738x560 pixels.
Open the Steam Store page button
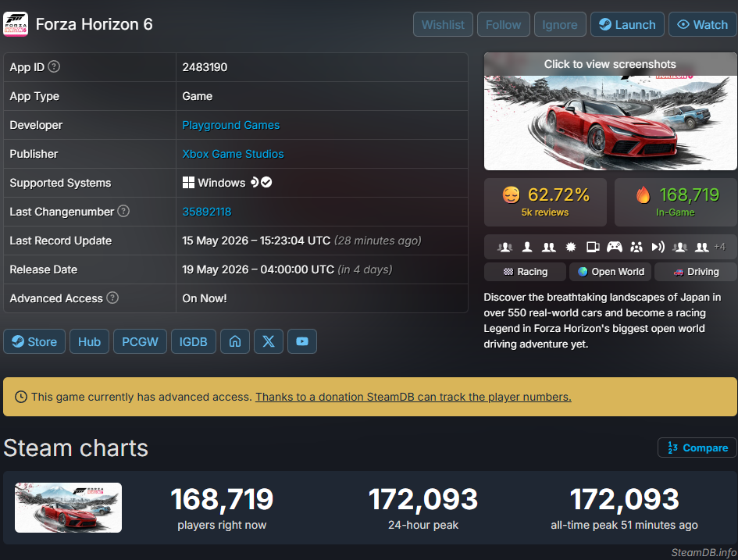pyautogui.click(x=34, y=341)
